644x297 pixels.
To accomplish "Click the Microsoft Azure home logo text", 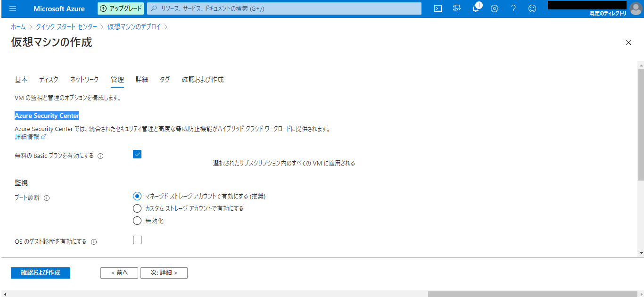I will point(59,8).
